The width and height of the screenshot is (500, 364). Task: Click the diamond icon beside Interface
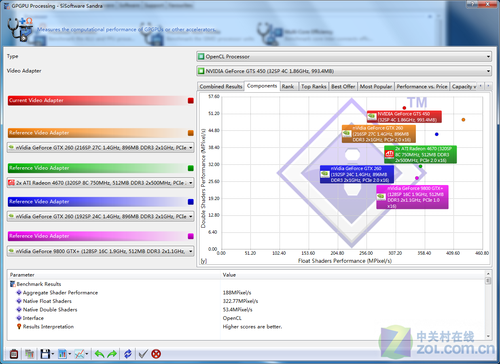[19, 318]
